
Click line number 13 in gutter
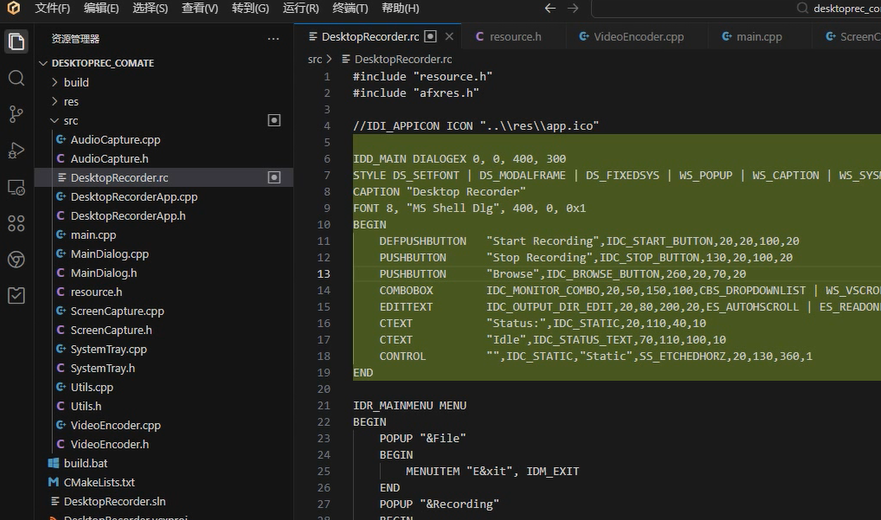pos(324,274)
